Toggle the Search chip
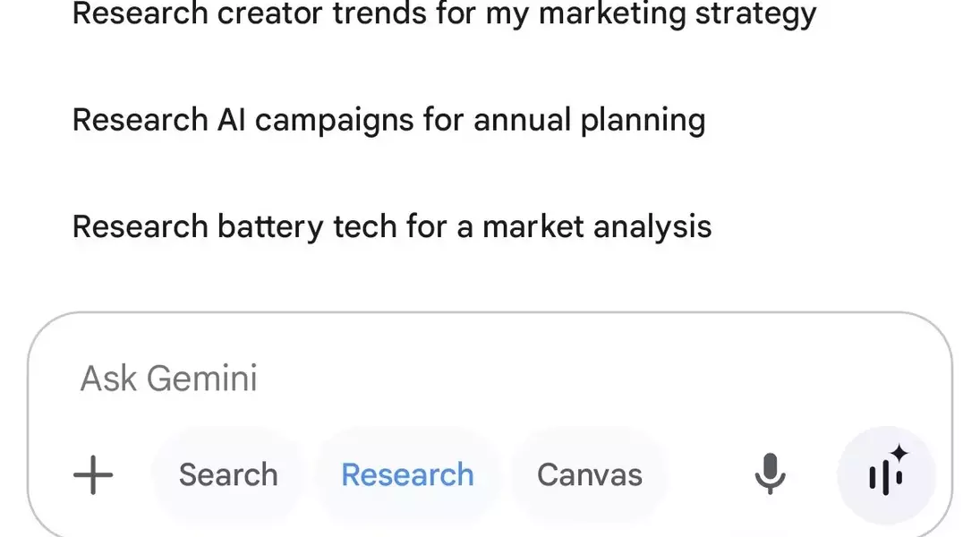The width and height of the screenshot is (980, 537). pos(228,474)
